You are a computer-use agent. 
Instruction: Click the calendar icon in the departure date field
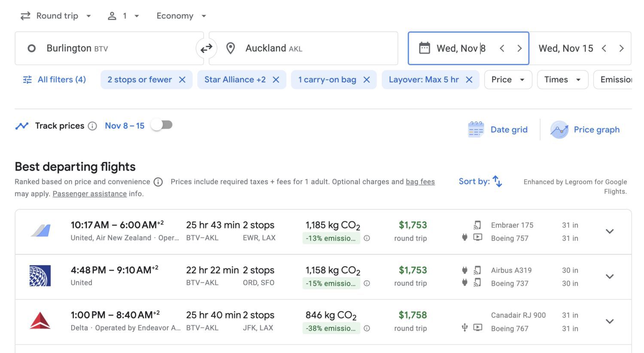click(x=425, y=48)
